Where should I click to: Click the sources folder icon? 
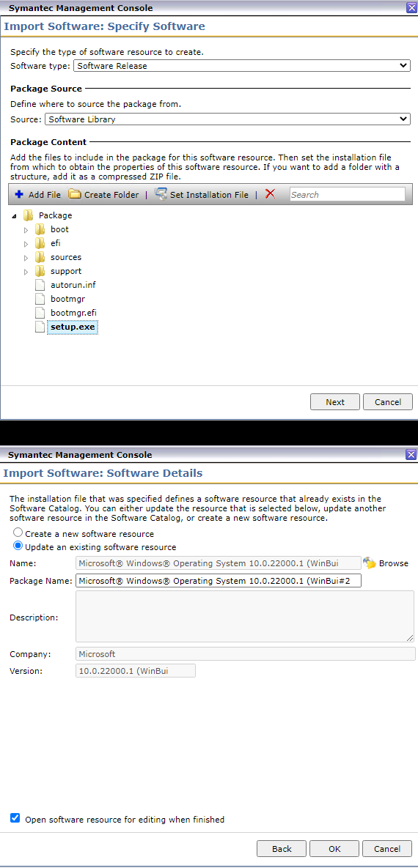tap(40, 257)
